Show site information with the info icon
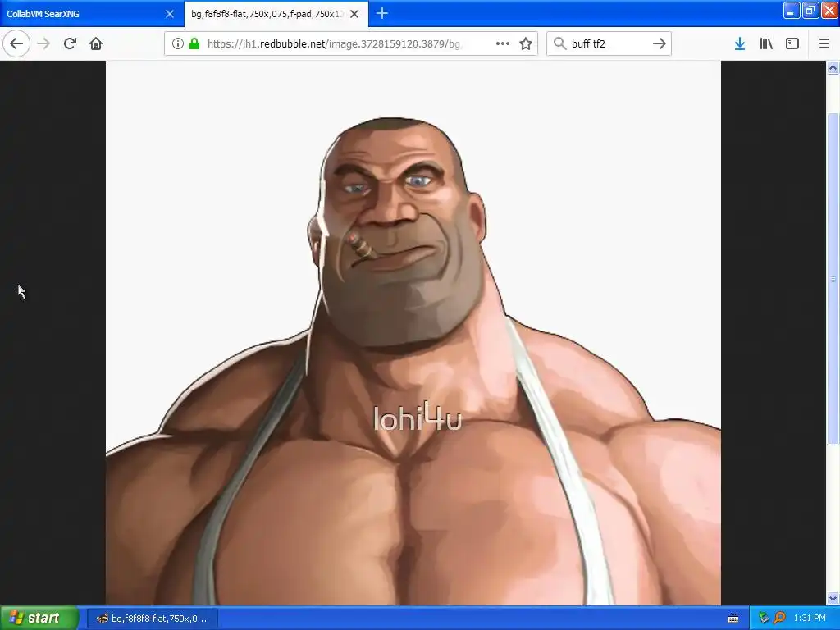Image resolution: width=840 pixels, height=630 pixels. tap(178, 43)
